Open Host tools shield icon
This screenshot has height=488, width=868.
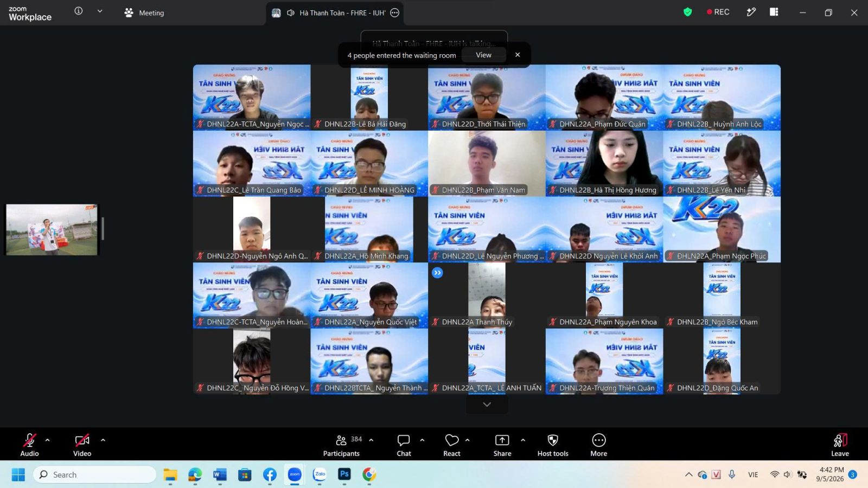point(553,440)
